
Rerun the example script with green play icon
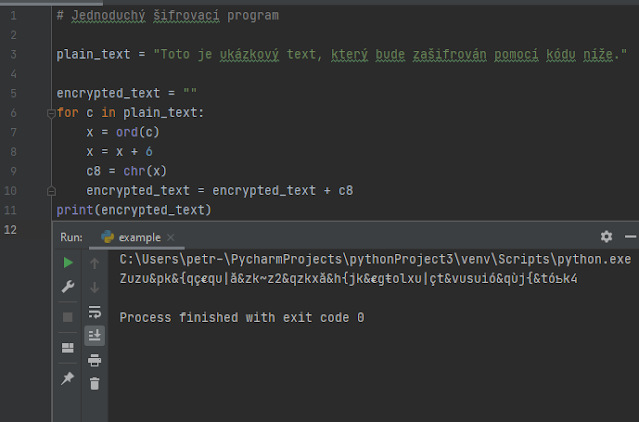[x=68, y=263]
